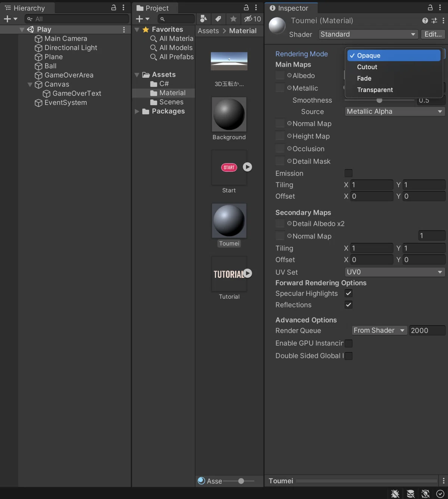Screen dimensions: 448x499
Task: Collapse the Canvas object children
Action: tap(30, 84)
